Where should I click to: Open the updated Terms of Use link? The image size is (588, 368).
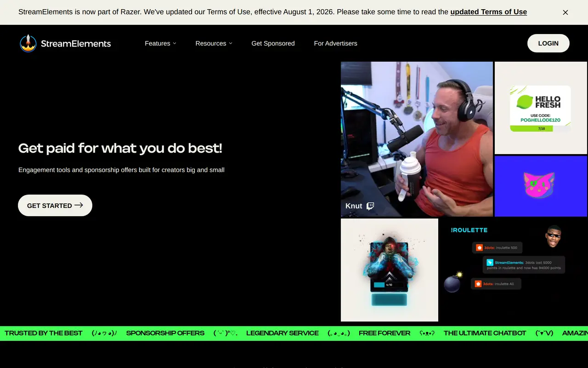[x=488, y=12]
